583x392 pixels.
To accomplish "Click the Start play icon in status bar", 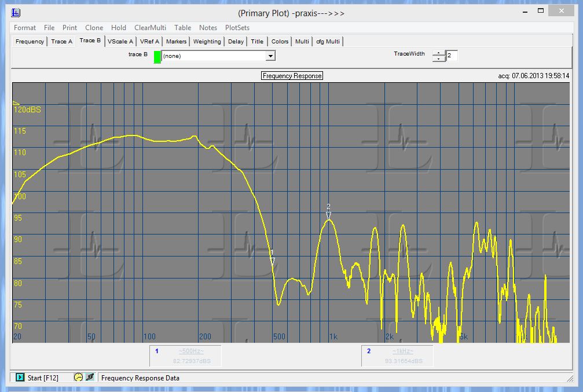I will coord(20,378).
